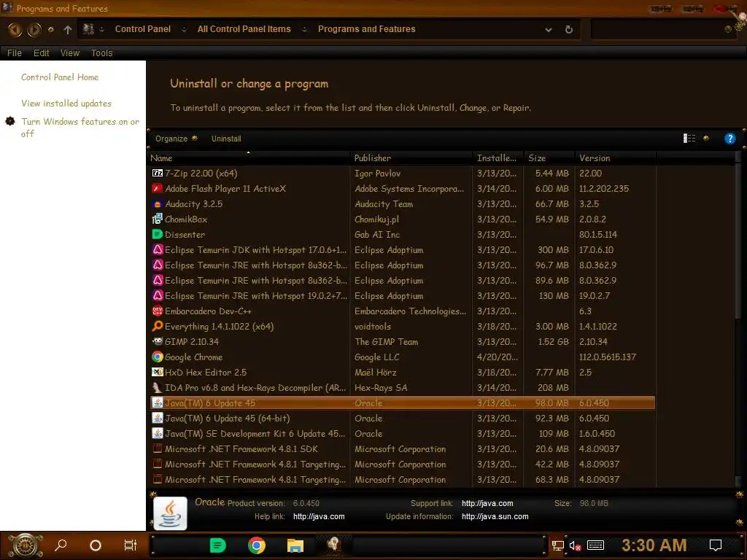Expand the Control Panel breadcrumb arrow
The height and width of the screenshot is (560, 747).
click(184, 29)
